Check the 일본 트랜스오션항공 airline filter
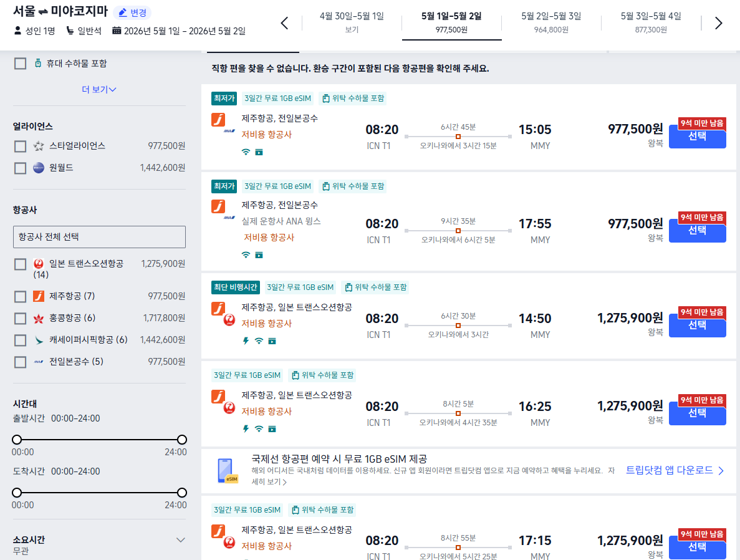This screenshot has height=560, width=740. [21, 264]
